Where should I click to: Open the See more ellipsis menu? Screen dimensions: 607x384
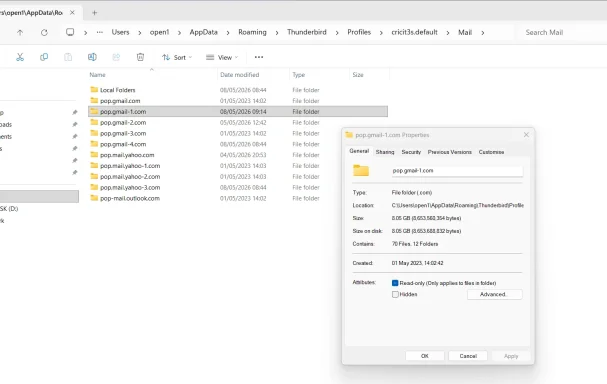(259, 57)
